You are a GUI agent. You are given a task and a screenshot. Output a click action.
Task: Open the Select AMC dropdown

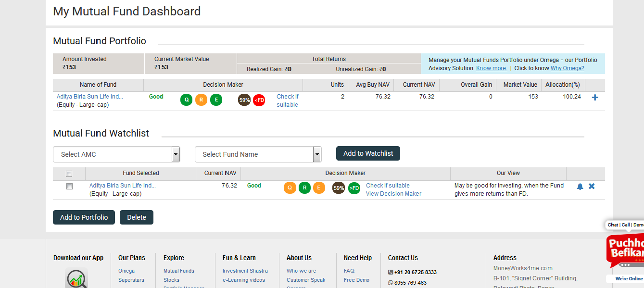tap(116, 154)
